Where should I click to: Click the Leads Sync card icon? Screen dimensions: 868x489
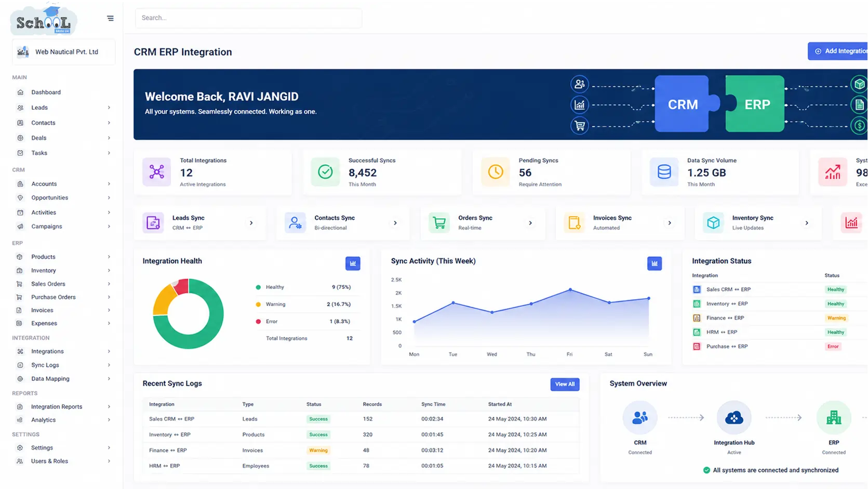click(x=153, y=222)
